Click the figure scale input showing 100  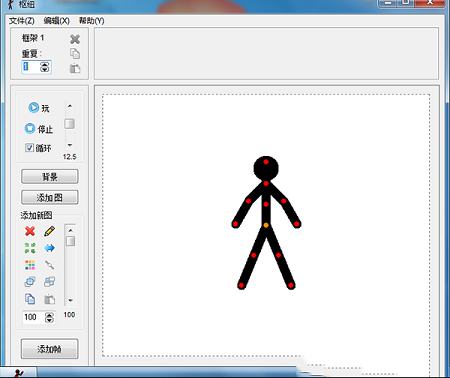[33, 317]
